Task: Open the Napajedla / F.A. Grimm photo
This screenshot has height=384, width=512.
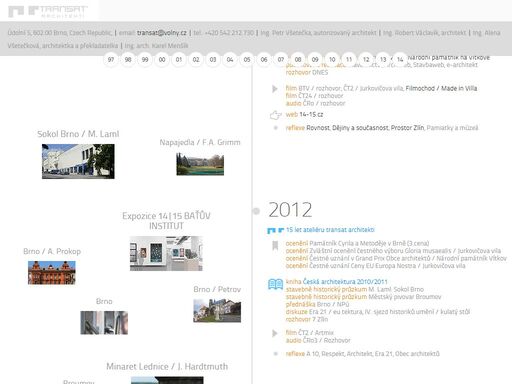Action: [x=200, y=164]
